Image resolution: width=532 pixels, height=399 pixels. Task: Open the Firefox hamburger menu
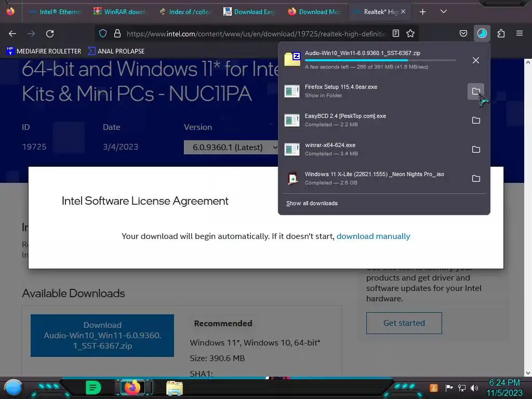click(520, 34)
